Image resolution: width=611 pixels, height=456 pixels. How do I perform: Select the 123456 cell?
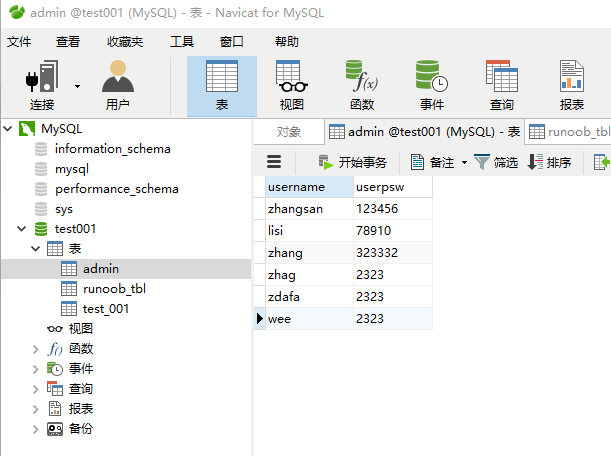(393, 209)
